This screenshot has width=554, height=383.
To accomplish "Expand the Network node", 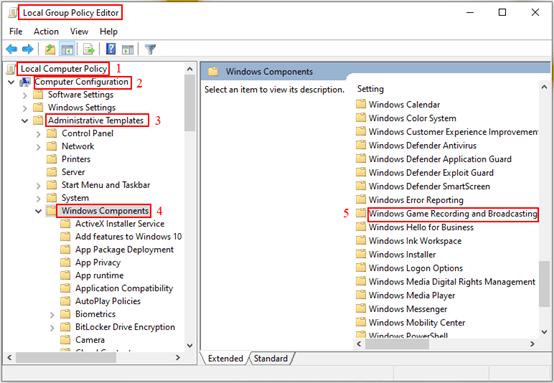I will coord(38,147).
